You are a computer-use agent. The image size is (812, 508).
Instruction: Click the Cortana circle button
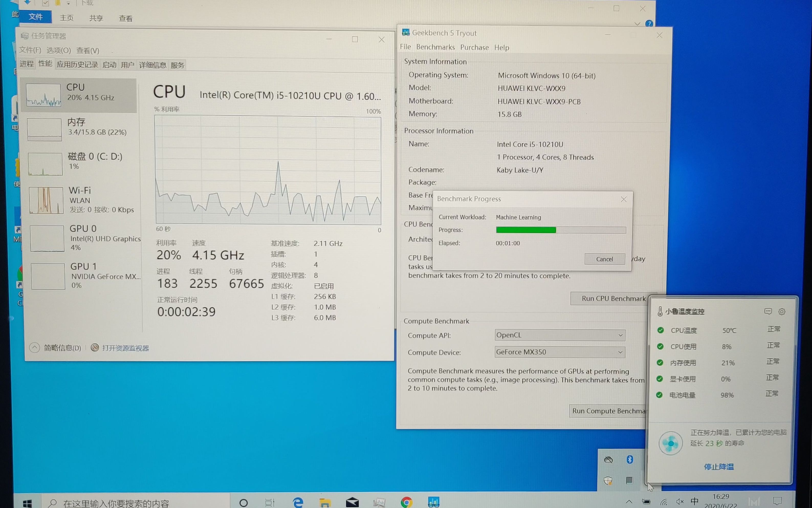[244, 503]
